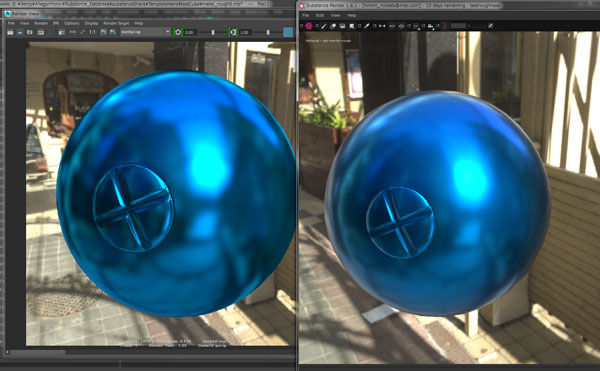Click the gamma value field 1.00
The height and width of the screenshot is (371, 600).
(245, 33)
